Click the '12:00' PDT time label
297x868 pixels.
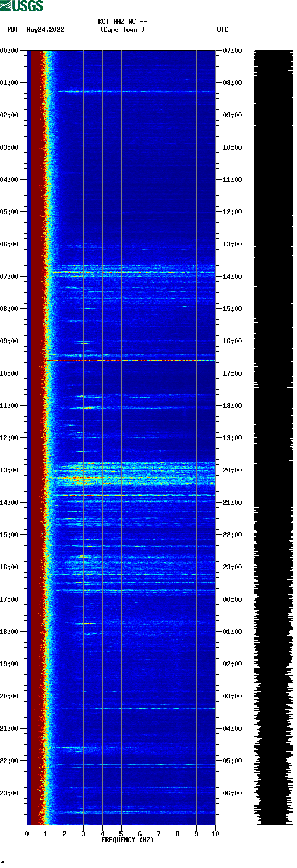click(9, 438)
